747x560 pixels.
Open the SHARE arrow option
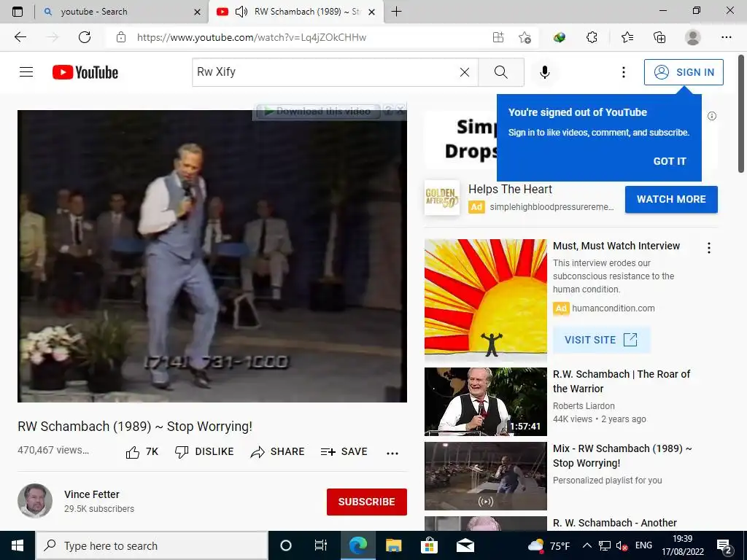[277, 452]
